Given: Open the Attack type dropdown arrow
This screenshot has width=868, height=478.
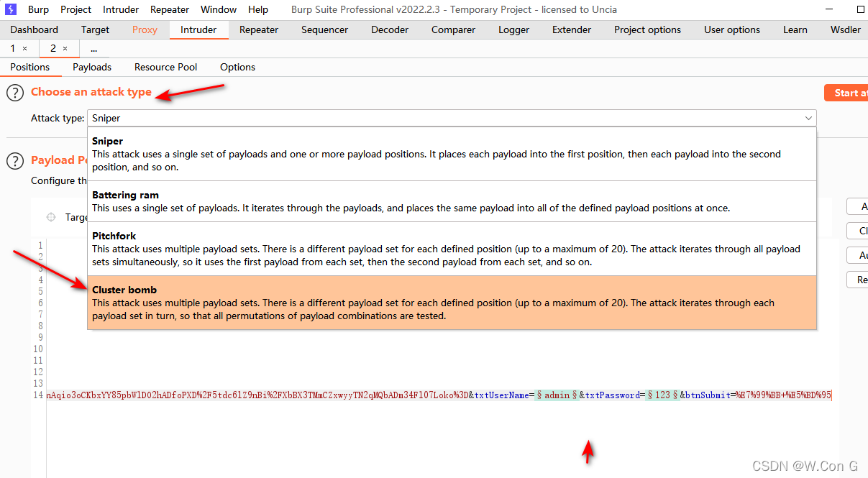Looking at the screenshot, I should tap(808, 118).
